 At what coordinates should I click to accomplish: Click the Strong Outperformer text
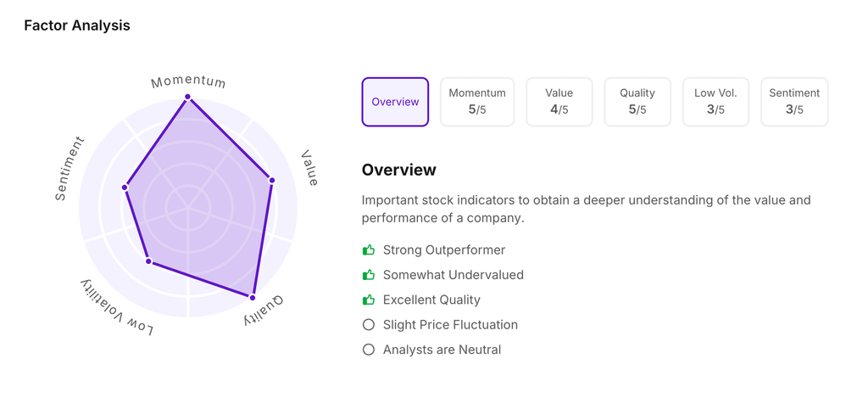click(x=443, y=250)
